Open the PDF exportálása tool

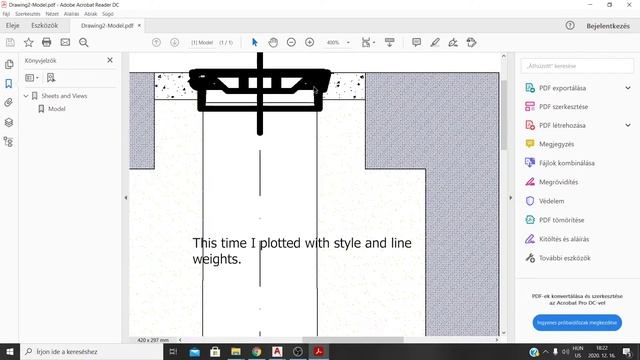562,88
